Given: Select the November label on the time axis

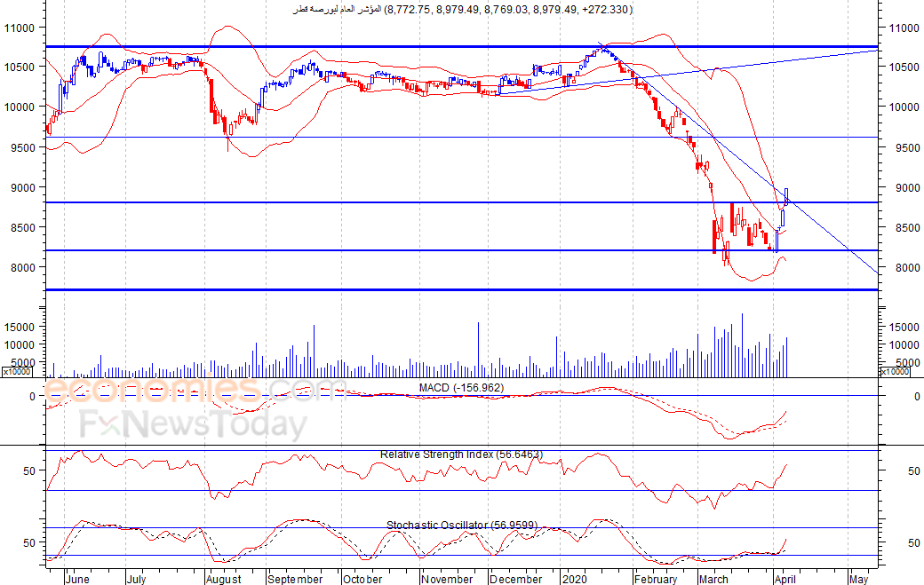Looking at the screenshot, I should coord(447,579).
